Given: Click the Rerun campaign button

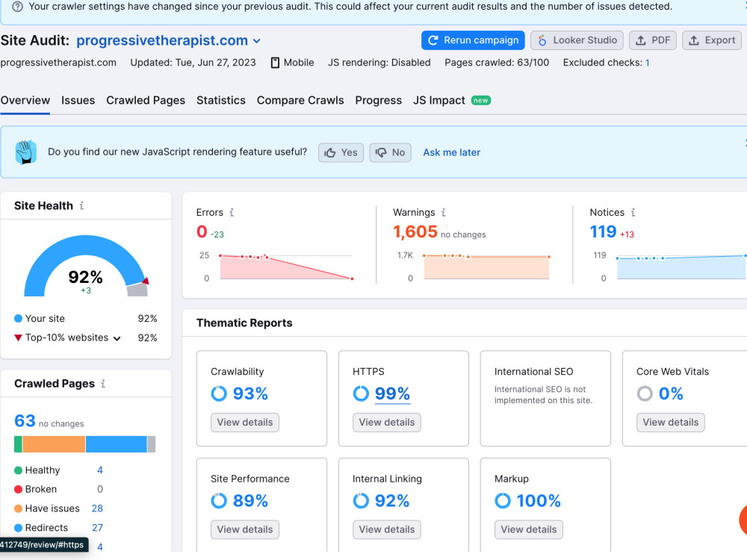Looking at the screenshot, I should (473, 40).
